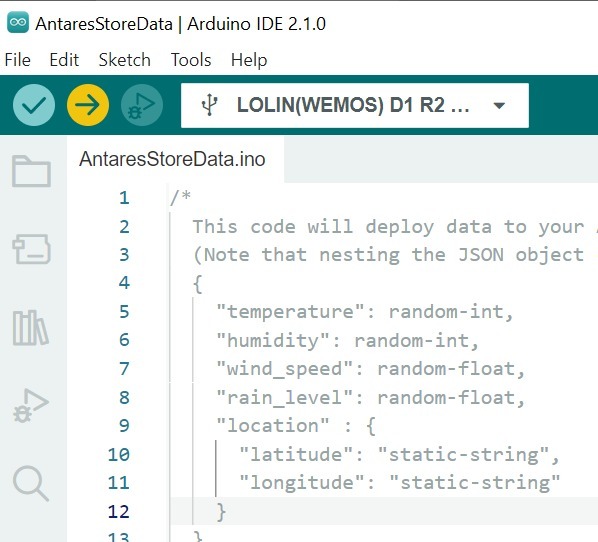Click the Upload arrow button
598x542 pixels.
coord(88,105)
